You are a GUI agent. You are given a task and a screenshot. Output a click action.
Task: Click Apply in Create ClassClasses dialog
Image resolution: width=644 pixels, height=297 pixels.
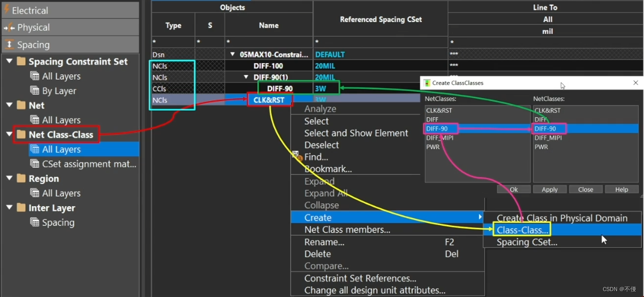tap(549, 189)
